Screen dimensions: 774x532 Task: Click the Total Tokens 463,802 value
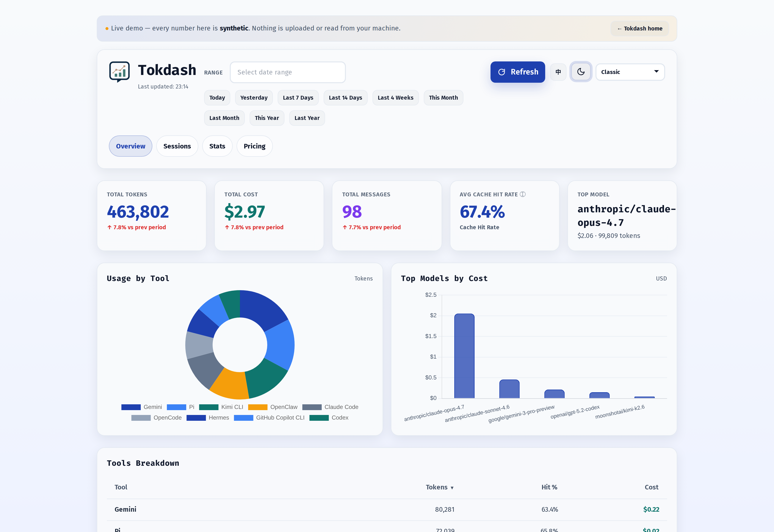coord(138,212)
